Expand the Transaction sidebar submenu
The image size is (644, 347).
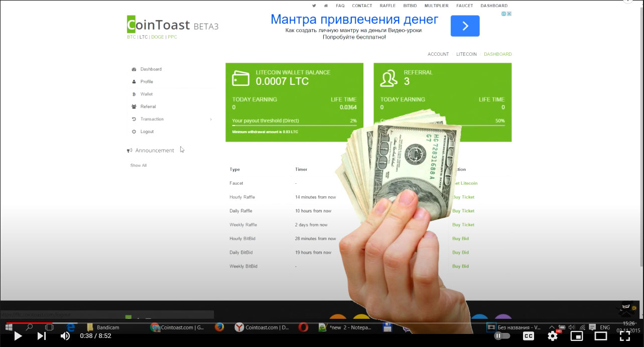click(x=210, y=119)
